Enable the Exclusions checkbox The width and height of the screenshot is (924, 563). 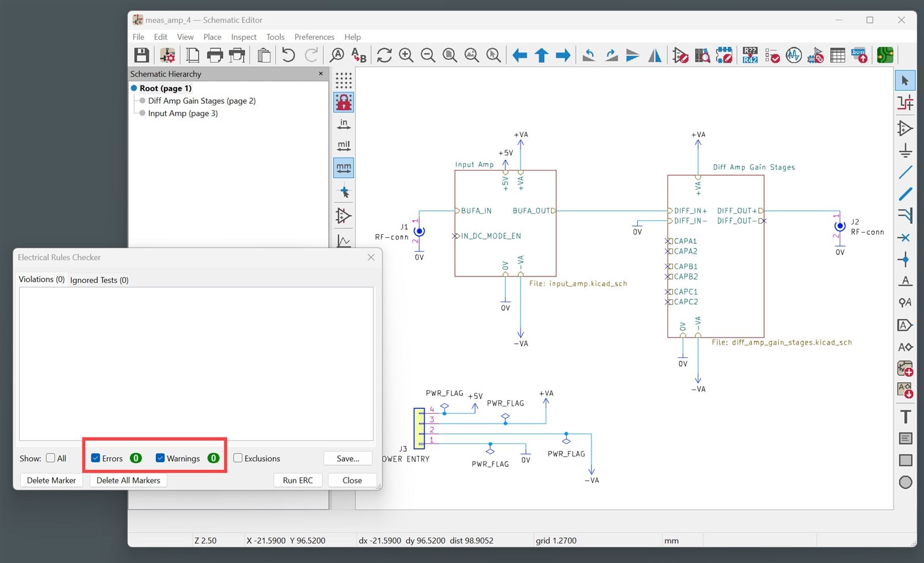click(x=238, y=458)
